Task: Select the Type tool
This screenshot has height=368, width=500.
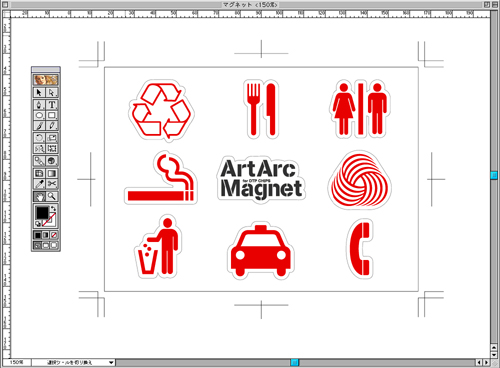Action: 52,105
